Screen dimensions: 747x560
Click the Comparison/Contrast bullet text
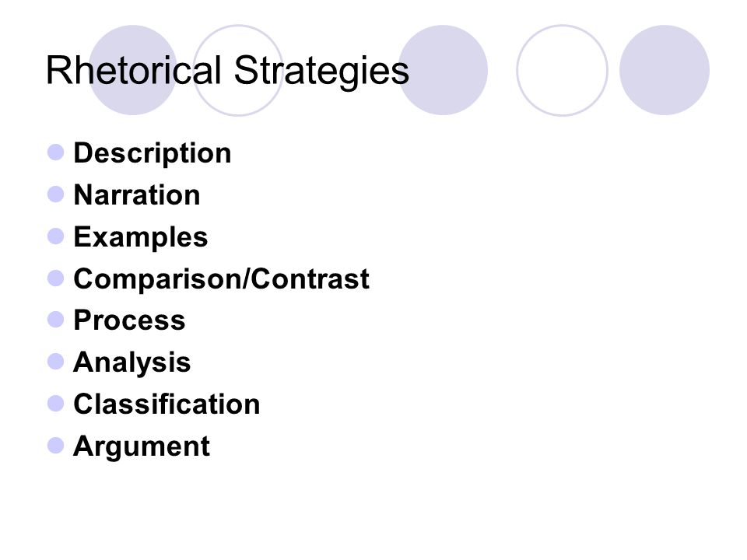coord(221,278)
